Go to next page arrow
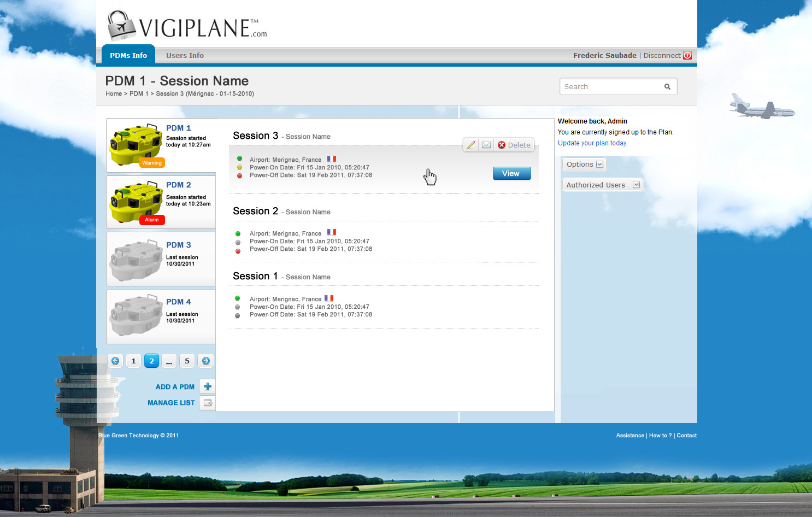Image resolution: width=812 pixels, height=517 pixels. click(206, 361)
